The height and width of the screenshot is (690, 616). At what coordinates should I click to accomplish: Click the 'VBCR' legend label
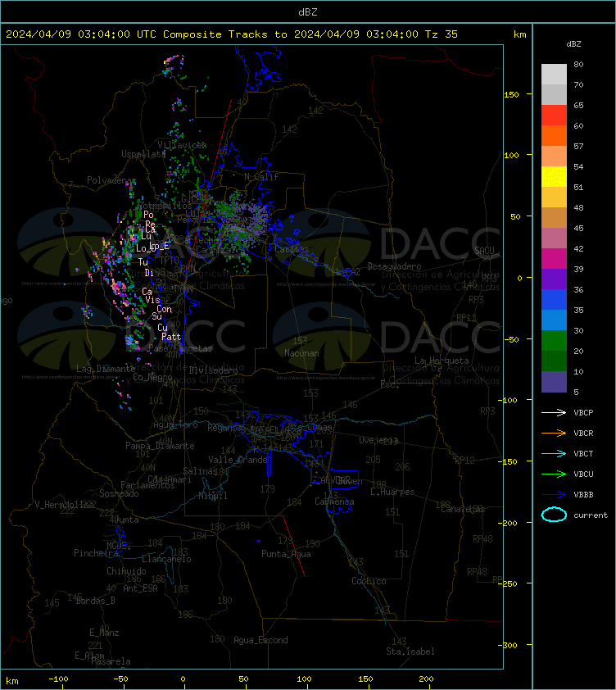(x=583, y=433)
